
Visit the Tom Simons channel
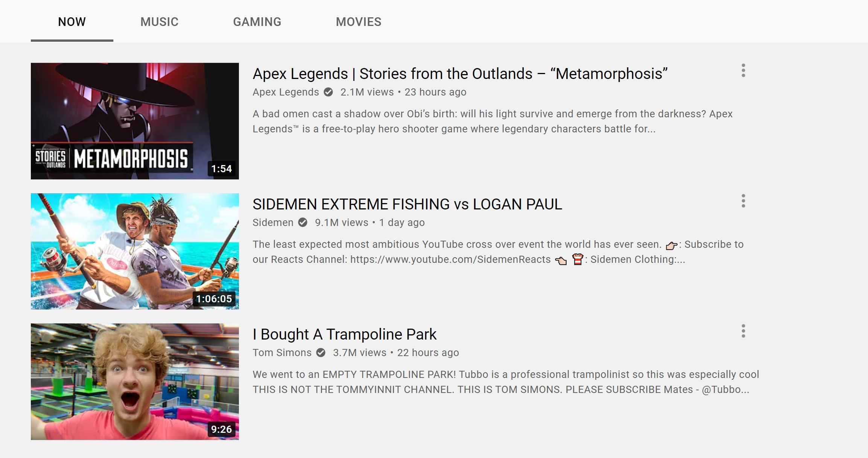282,353
